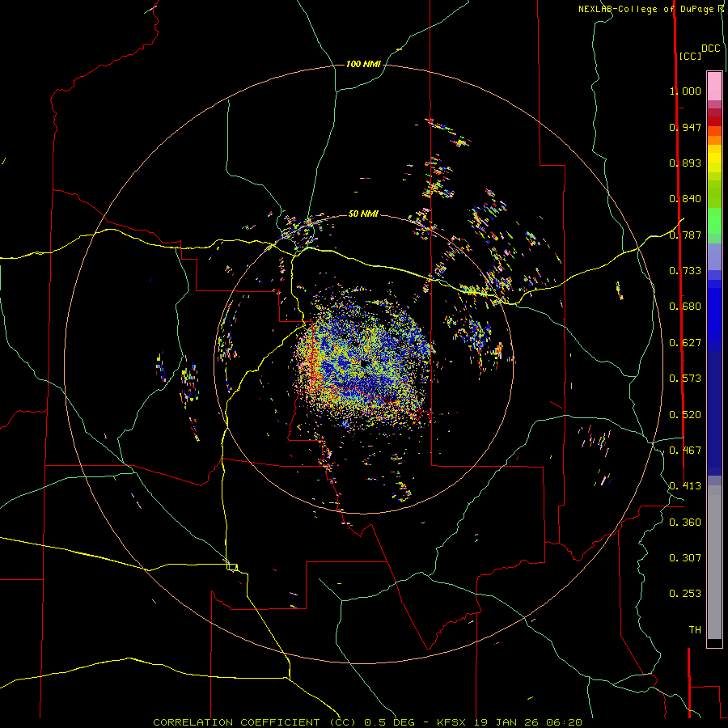
Task: Click the 0.680 scale value
Action: click(x=685, y=307)
